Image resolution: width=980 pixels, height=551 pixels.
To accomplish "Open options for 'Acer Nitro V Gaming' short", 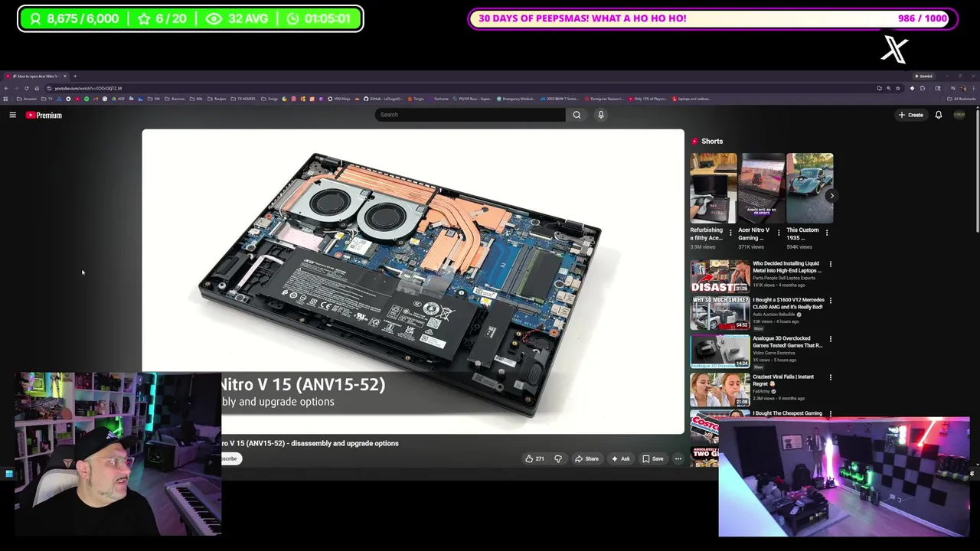I will (x=779, y=233).
